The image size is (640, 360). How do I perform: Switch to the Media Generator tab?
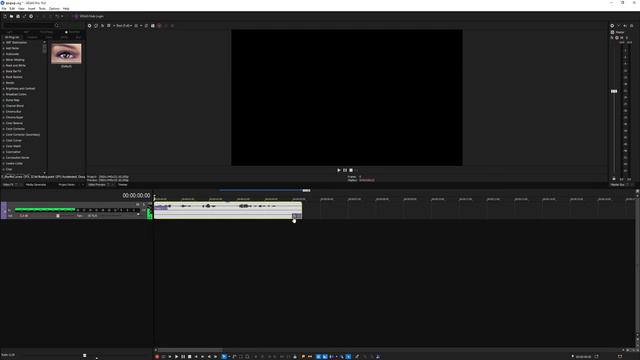[36, 185]
